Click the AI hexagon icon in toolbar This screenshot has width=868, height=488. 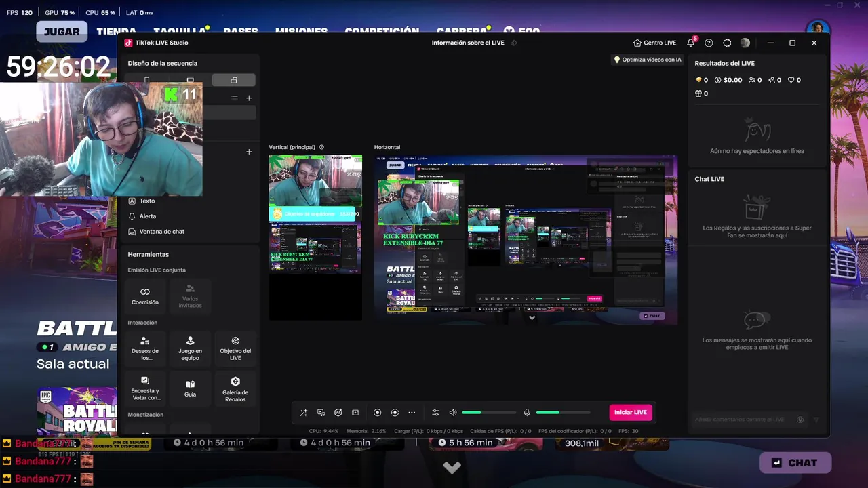(x=338, y=413)
